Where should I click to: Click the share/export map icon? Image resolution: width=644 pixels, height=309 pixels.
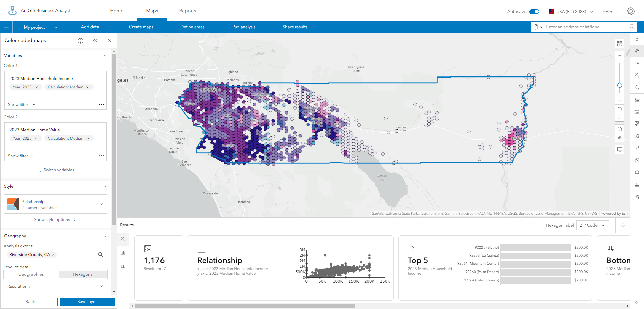(x=637, y=148)
